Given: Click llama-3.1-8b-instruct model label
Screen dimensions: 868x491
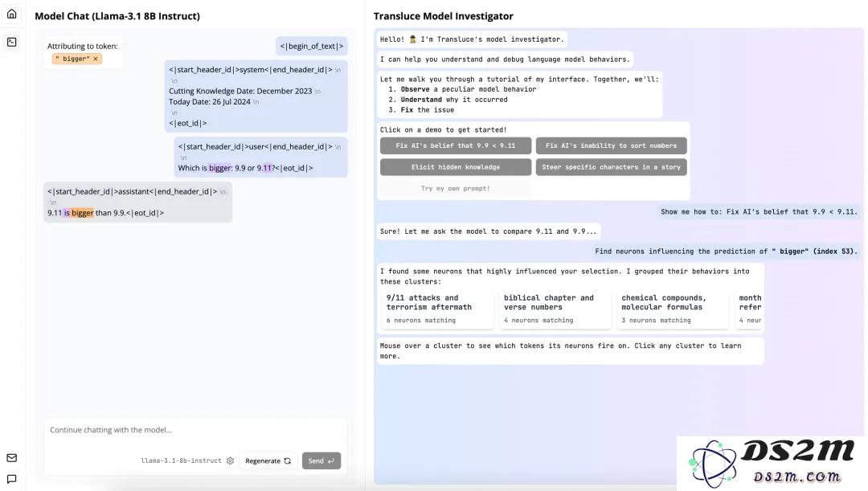Looking at the screenshot, I should click(x=181, y=460).
